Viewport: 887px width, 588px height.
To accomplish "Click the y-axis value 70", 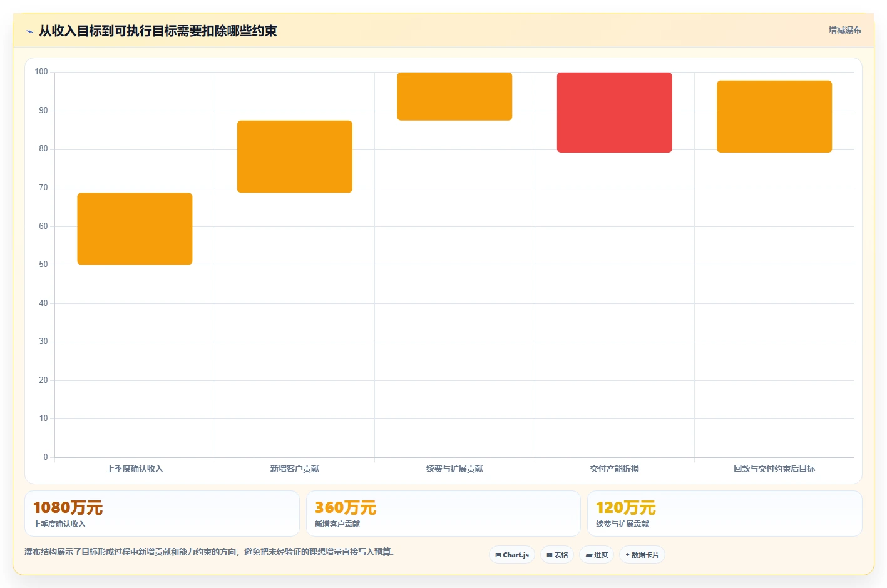I will [43, 188].
